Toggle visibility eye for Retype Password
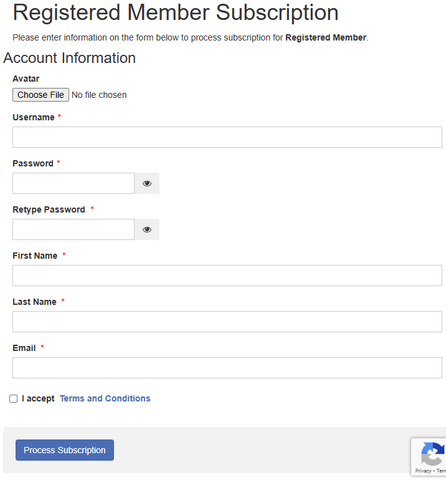This screenshot has width=446, height=480. click(147, 230)
